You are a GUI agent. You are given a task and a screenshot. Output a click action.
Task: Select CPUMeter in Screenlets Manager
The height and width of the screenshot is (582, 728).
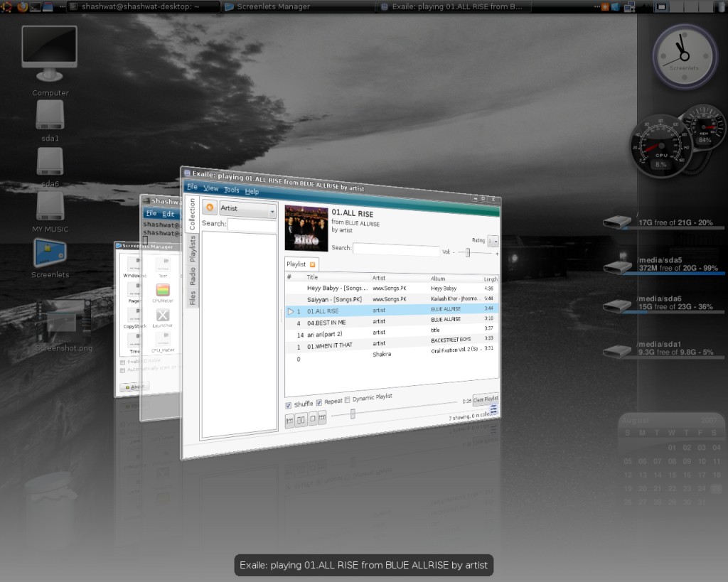tap(163, 292)
